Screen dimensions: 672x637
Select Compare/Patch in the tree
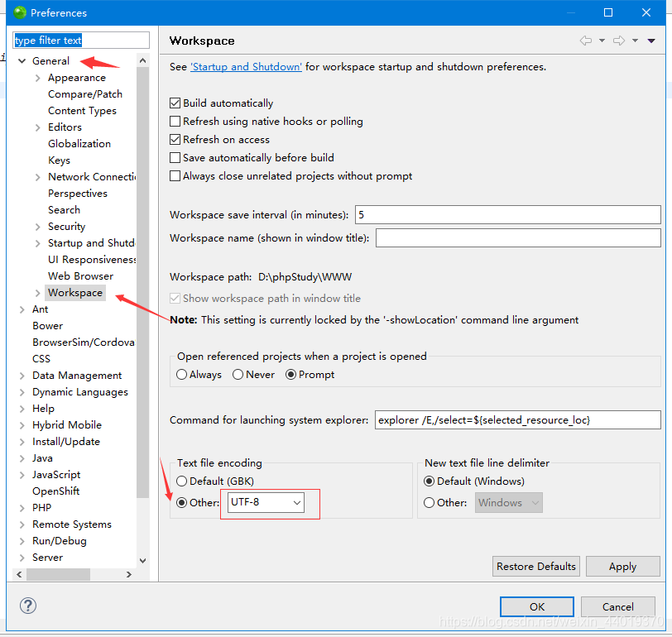pyautogui.click(x=85, y=94)
